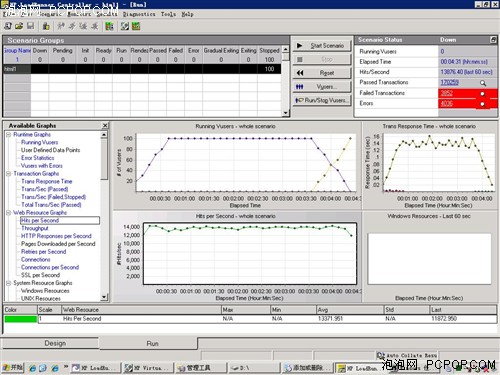Close the Available Graphs panel
500x375 pixels.
point(105,125)
